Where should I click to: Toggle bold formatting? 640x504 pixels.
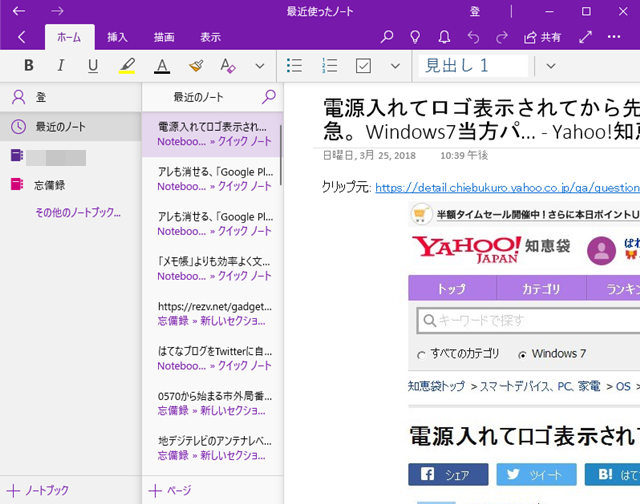tap(29, 65)
